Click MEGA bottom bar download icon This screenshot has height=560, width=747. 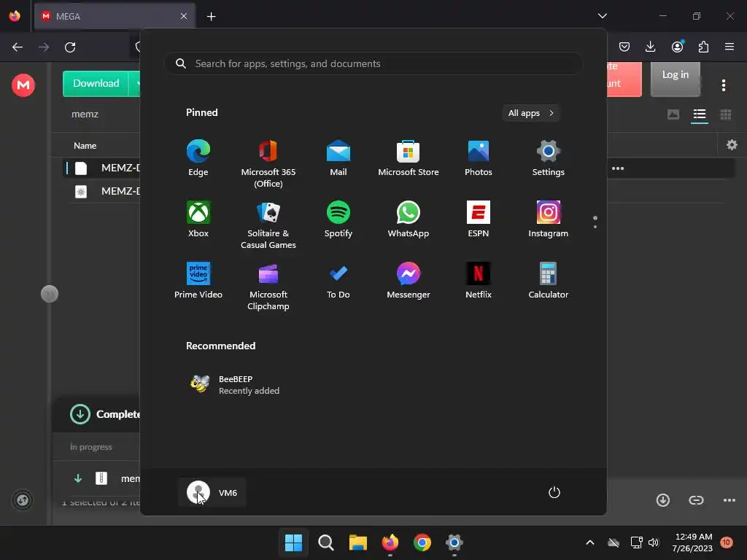pos(662,500)
